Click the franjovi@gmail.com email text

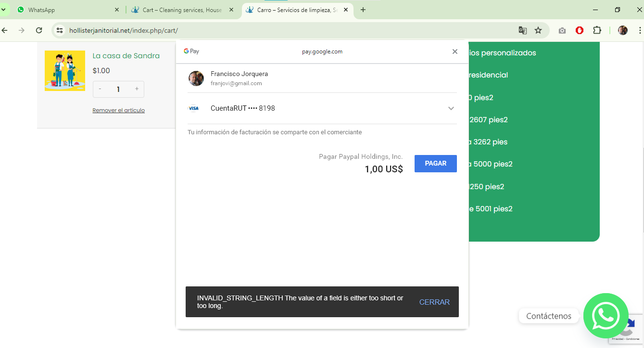tap(236, 83)
